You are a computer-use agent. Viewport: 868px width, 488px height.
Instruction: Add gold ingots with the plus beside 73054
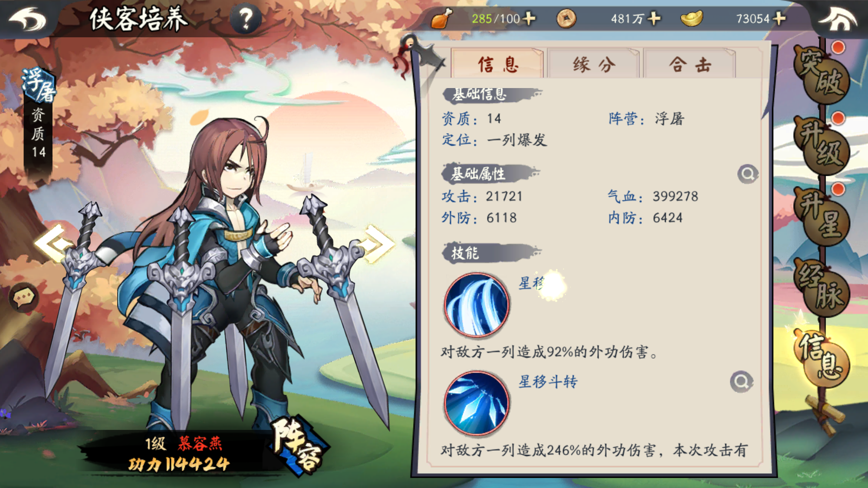click(x=779, y=19)
